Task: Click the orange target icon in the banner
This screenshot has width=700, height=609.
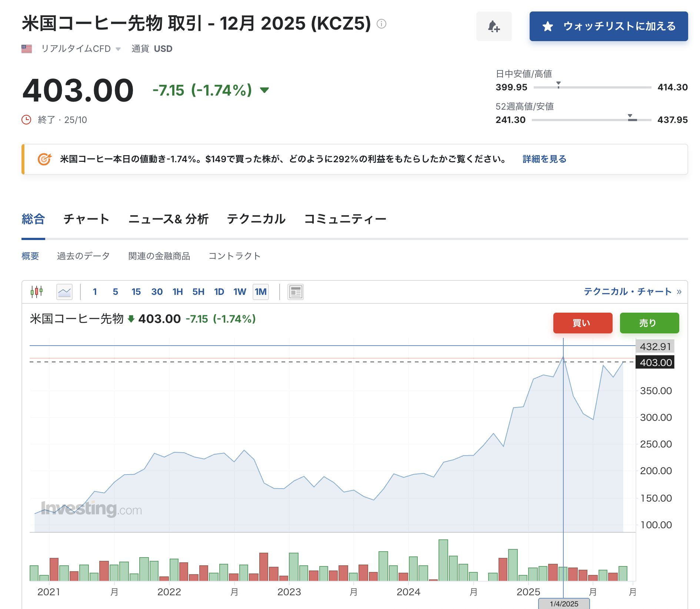Action: [44, 159]
